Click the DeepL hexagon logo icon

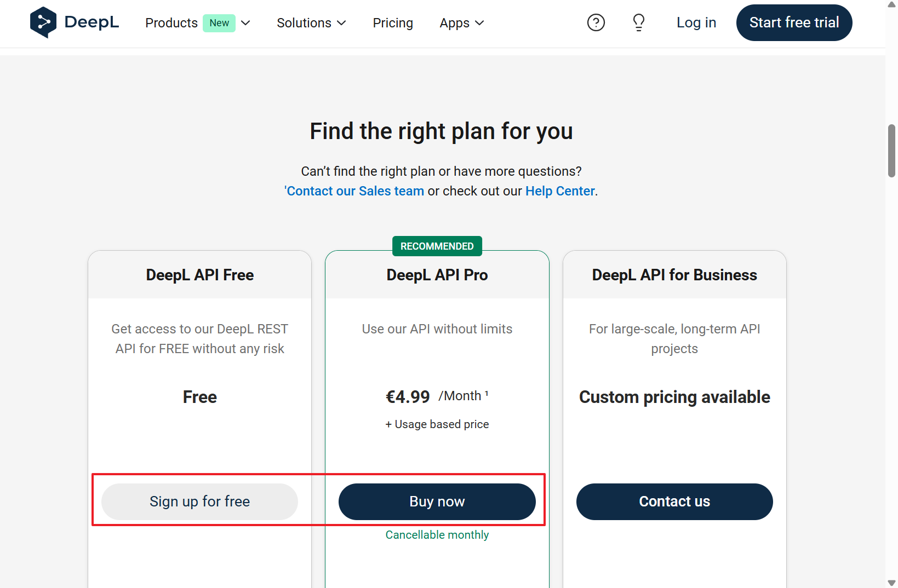point(43,22)
